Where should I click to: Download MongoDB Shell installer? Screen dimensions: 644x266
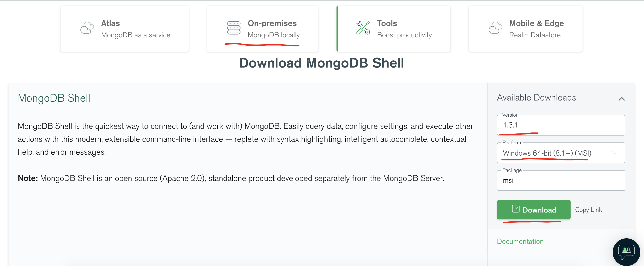(534, 210)
